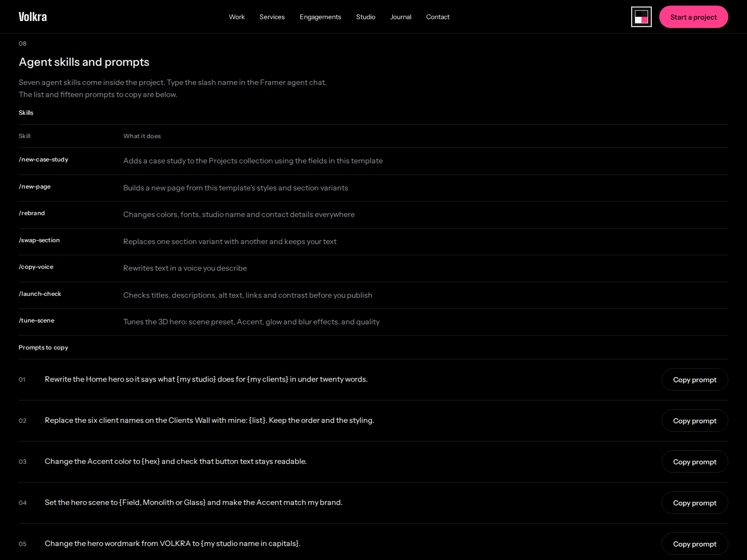The width and height of the screenshot is (747, 560).
Task: Click the /launch-check skill name
Action: pos(40,294)
